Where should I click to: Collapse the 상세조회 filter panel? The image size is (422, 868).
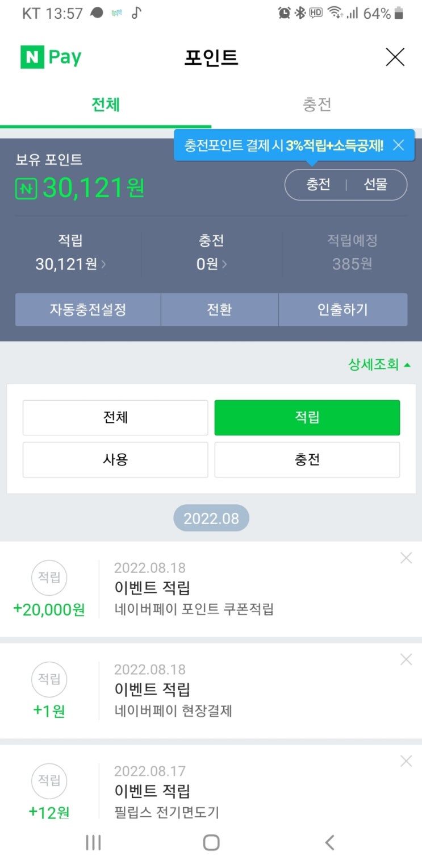click(379, 364)
